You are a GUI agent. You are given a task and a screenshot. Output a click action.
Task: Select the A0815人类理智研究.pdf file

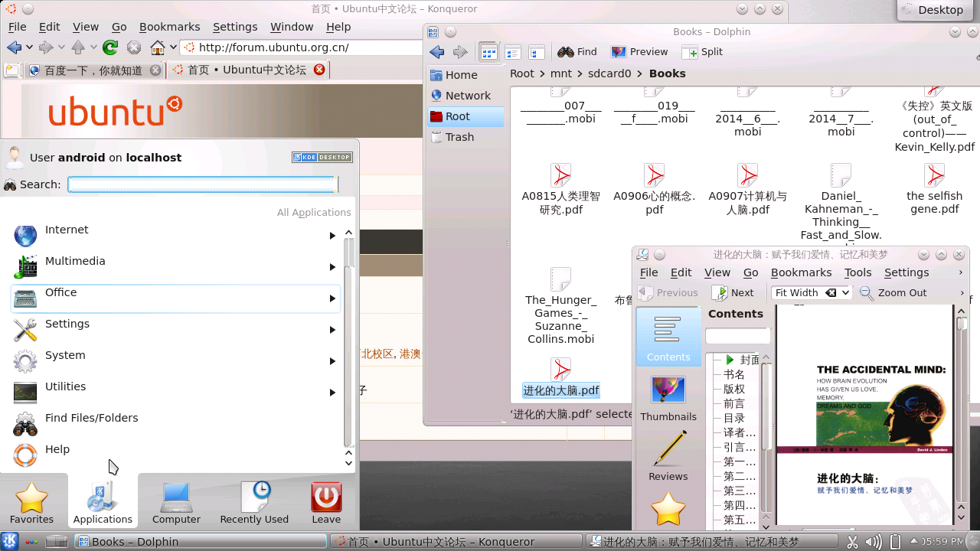tap(561, 190)
